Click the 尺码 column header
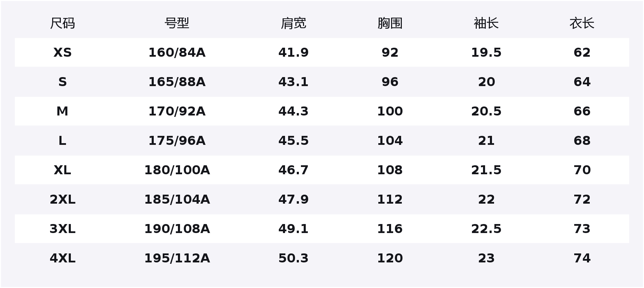This screenshot has width=644, height=288. coord(63,24)
